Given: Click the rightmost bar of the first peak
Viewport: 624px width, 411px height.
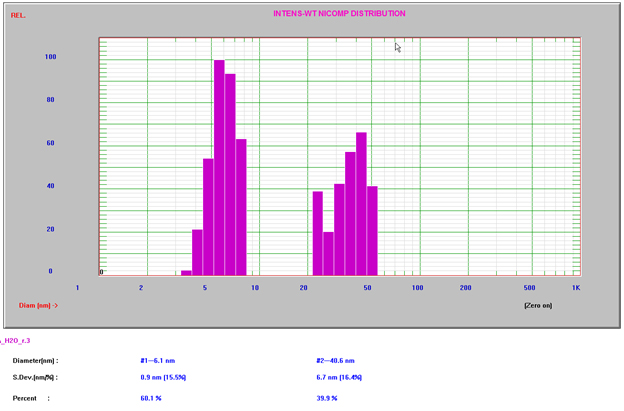Looking at the screenshot, I should (x=241, y=206).
